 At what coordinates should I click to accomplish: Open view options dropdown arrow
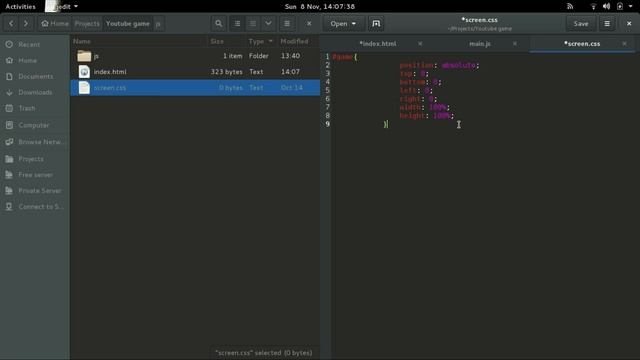[268, 24]
